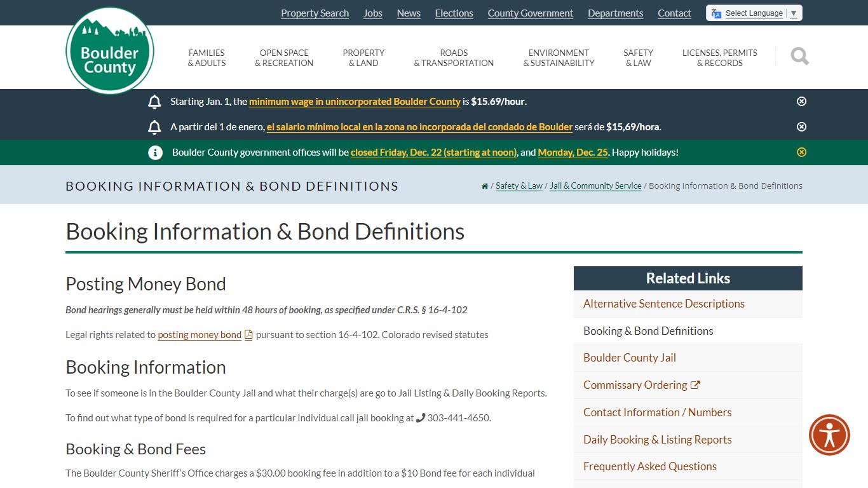The image size is (868, 488).
Task: Click the bell icon beside minimum wage notice
Action: [154, 102]
